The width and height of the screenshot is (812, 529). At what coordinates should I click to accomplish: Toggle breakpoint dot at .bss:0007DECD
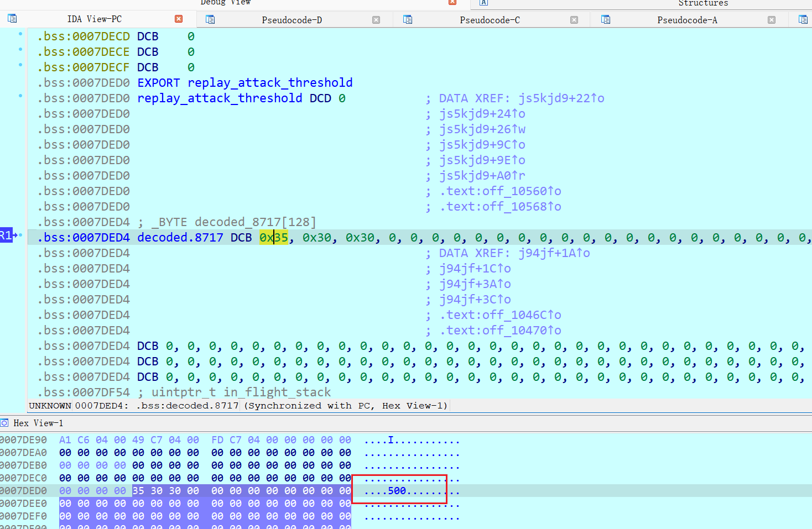click(20, 34)
